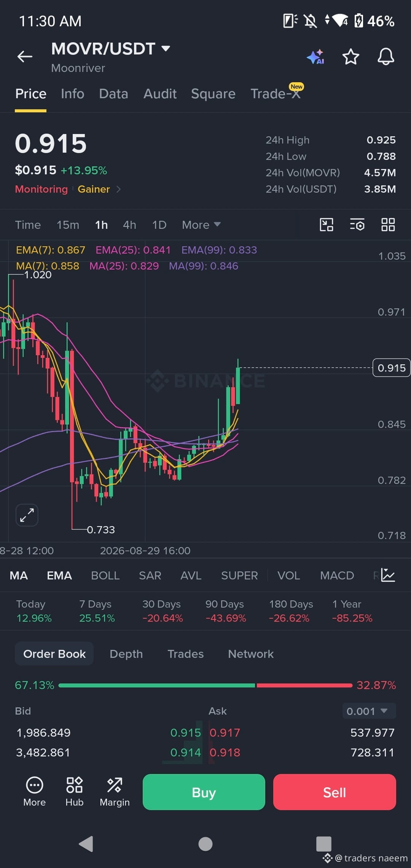
Task: Change order book precision 0.001 dropdown
Action: coord(369,711)
